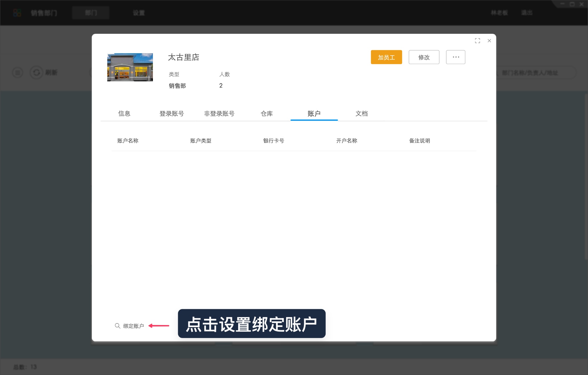Open the "..." more options button

coord(455,57)
